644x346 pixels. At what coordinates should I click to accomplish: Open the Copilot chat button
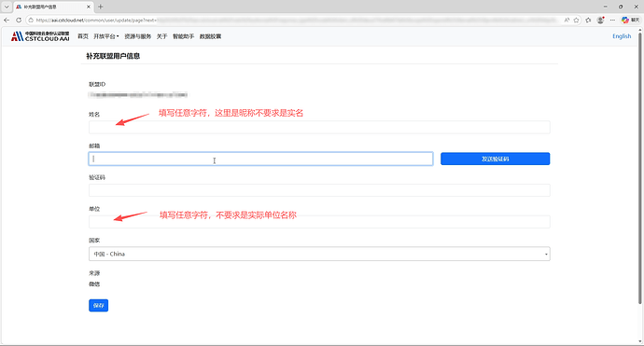pos(630,20)
